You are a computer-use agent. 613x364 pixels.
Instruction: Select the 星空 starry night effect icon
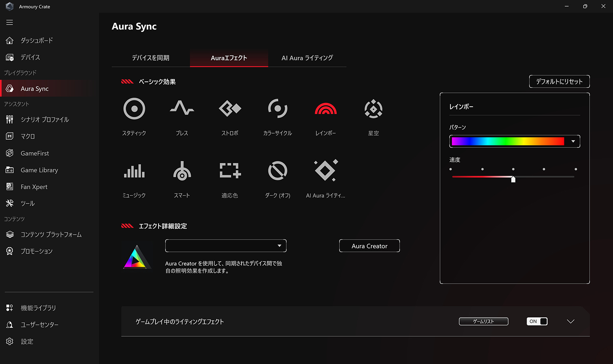(373, 109)
